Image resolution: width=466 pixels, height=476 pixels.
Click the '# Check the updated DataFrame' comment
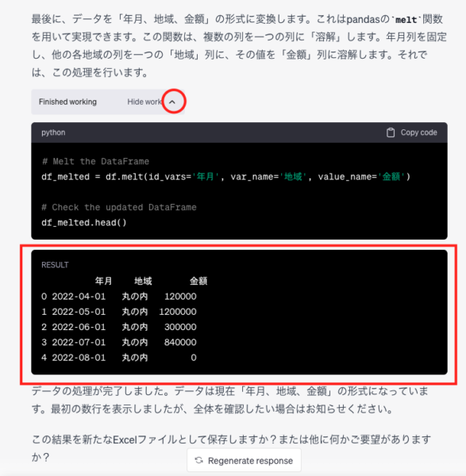pyautogui.click(x=119, y=207)
